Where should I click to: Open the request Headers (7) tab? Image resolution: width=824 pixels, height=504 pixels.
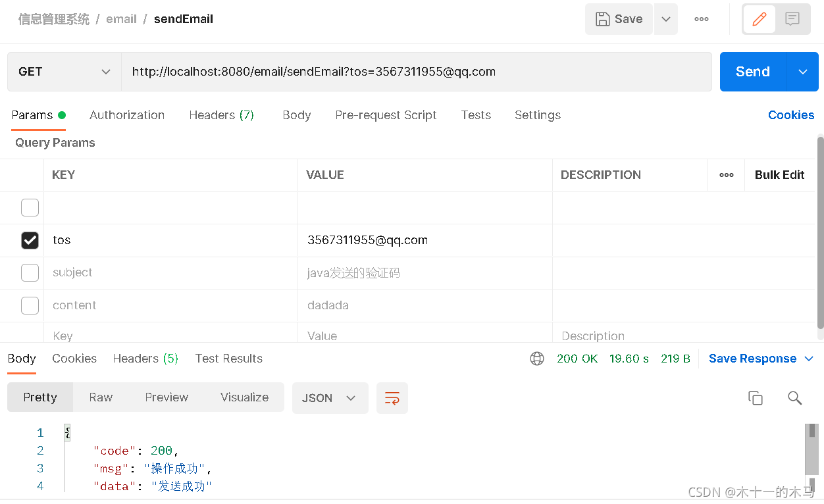coord(221,115)
